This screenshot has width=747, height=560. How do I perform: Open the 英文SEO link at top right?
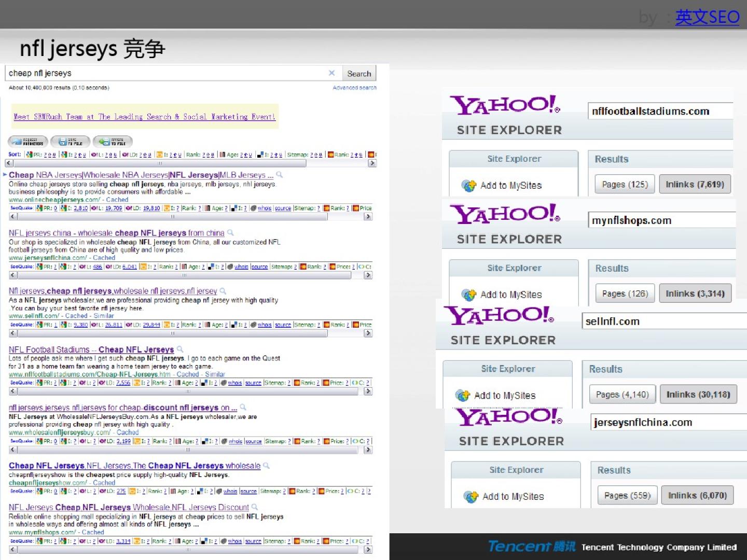707,17
